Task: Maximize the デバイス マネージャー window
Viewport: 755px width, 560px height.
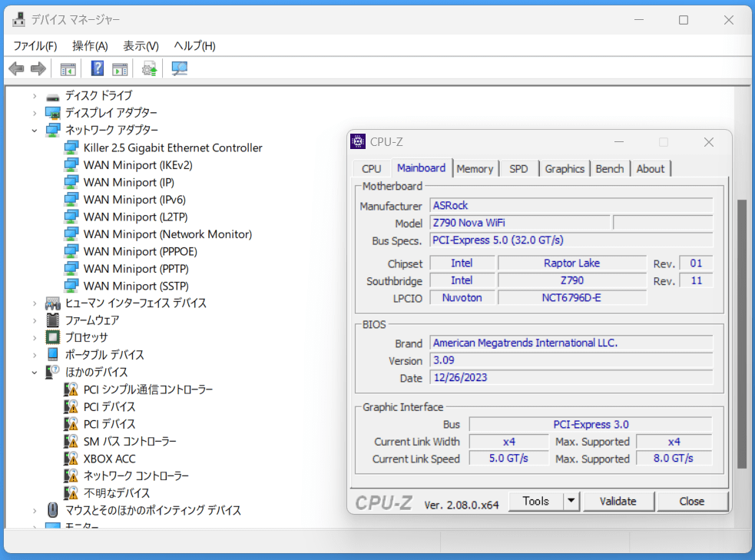Action: pos(684,20)
